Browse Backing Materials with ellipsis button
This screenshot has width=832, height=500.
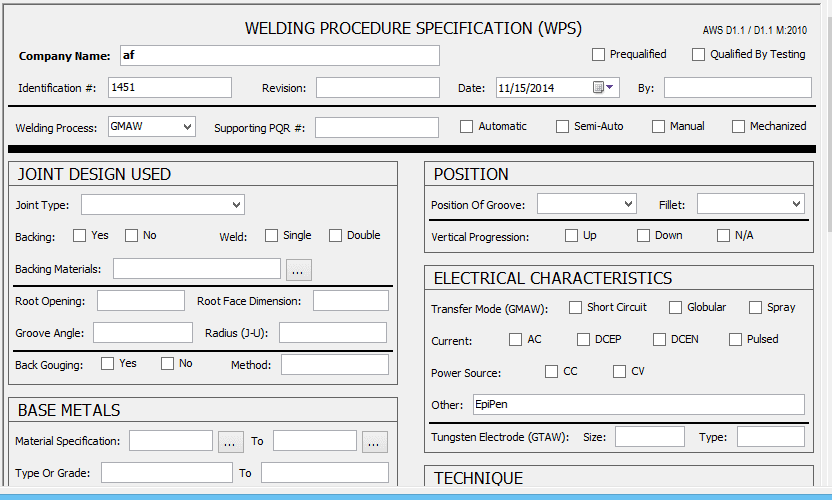[299, 270]
